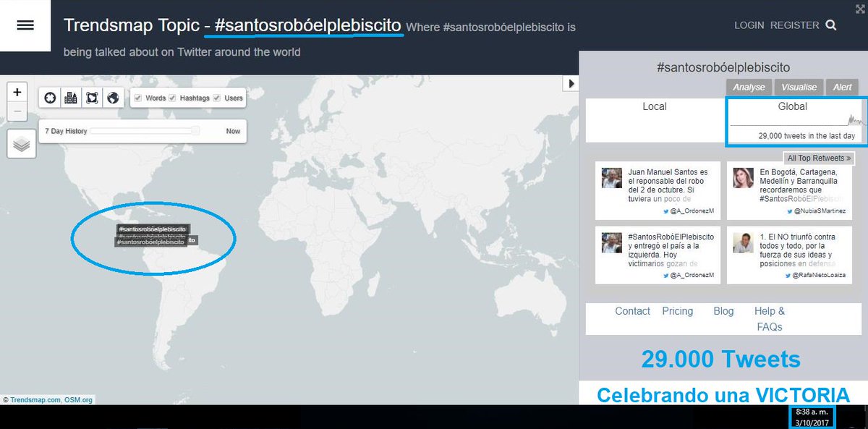Click @A_OrdonezM handle under first tweet
This screenshot has width=868, height=429.
[692, 211]
